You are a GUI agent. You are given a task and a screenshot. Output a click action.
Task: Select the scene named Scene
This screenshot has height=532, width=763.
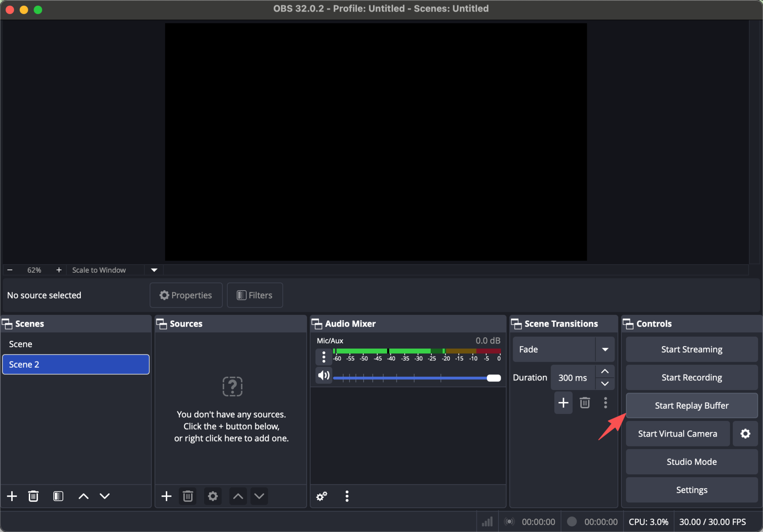point(20,343)
